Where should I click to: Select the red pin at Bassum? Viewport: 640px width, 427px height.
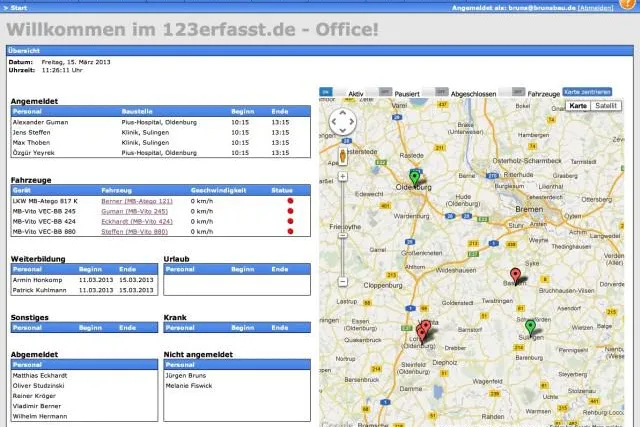click(x=516, y=275)
